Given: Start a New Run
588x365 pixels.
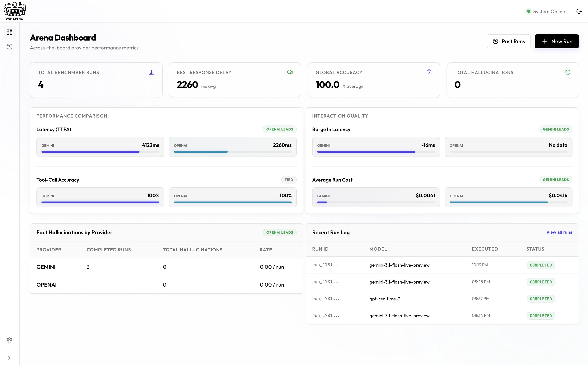Looking at the screenshot, I should click(557, 41).
